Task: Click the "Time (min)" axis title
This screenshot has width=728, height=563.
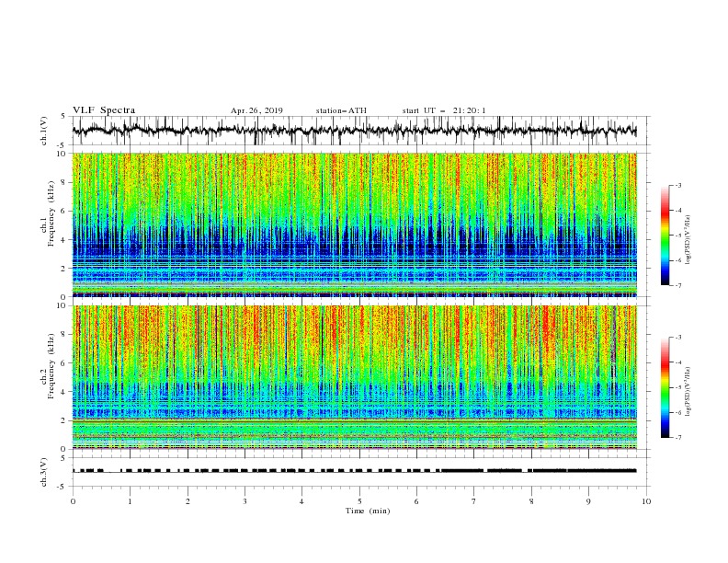Action: click(x=368, y=511)
